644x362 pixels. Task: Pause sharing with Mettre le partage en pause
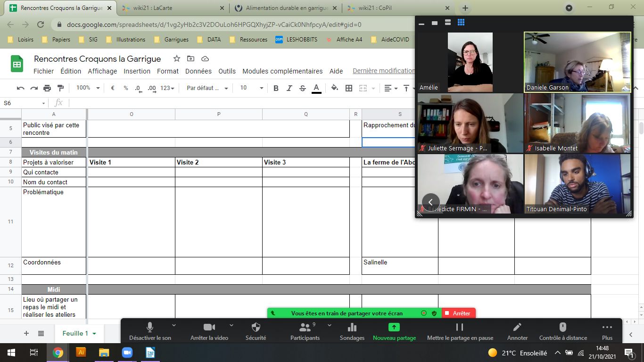click(460, 331)
